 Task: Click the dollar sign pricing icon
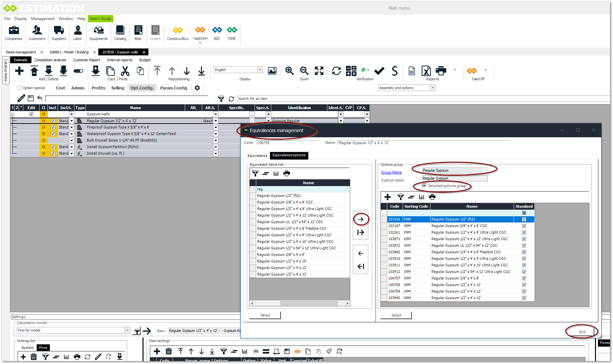pos(394,71)
